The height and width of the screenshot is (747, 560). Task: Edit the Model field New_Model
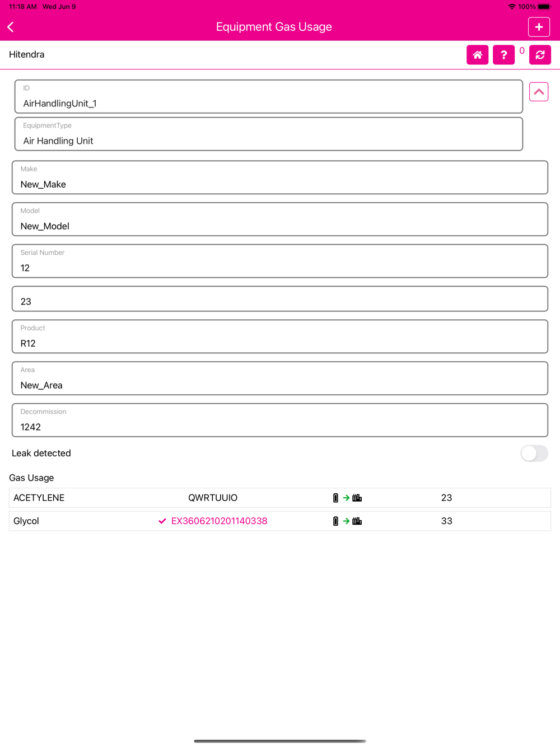(x=280, y=220)
